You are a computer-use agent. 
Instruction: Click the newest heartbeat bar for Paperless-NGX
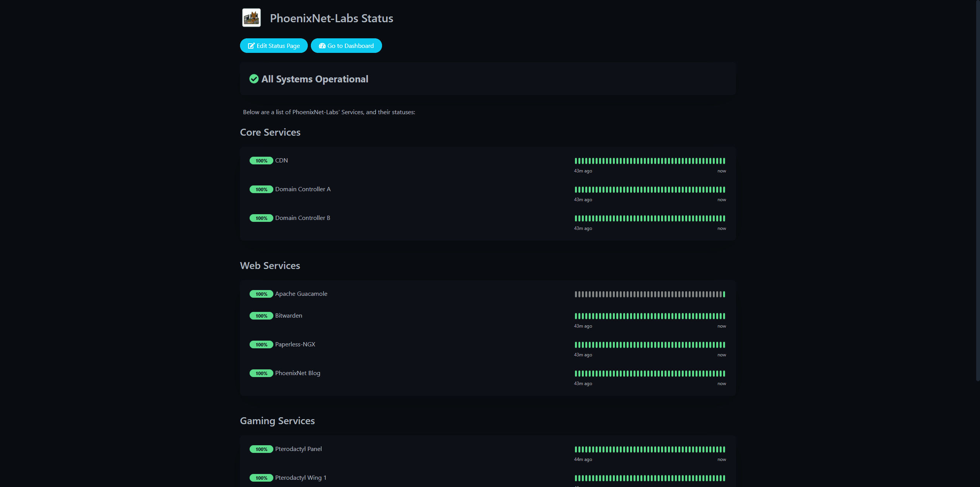723,344
